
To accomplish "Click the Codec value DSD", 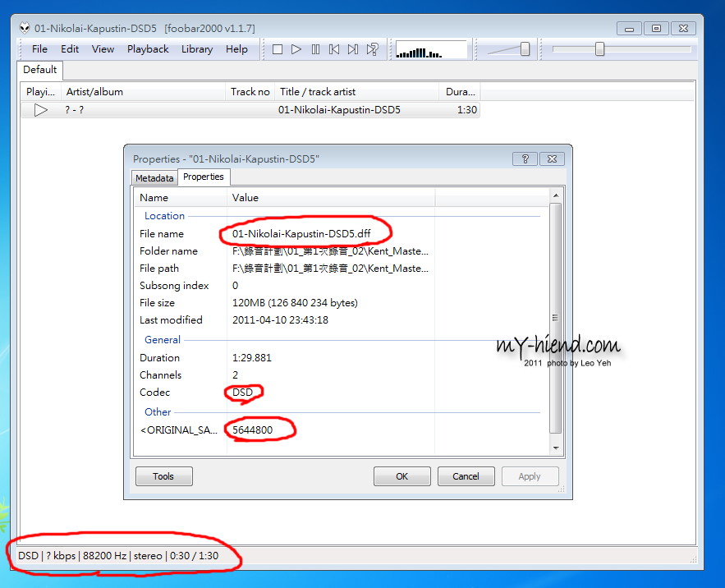I will 243,393.
